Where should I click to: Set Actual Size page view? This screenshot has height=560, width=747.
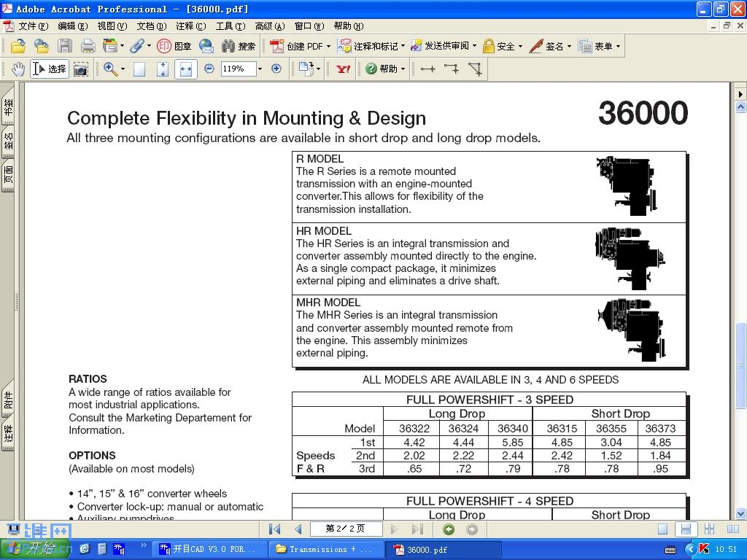(x=139, y=69)
